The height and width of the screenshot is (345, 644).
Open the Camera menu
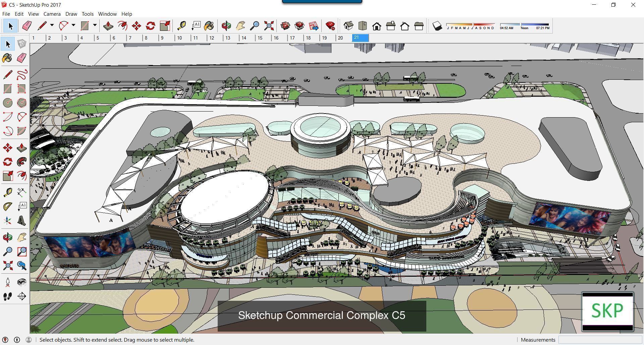52,14
